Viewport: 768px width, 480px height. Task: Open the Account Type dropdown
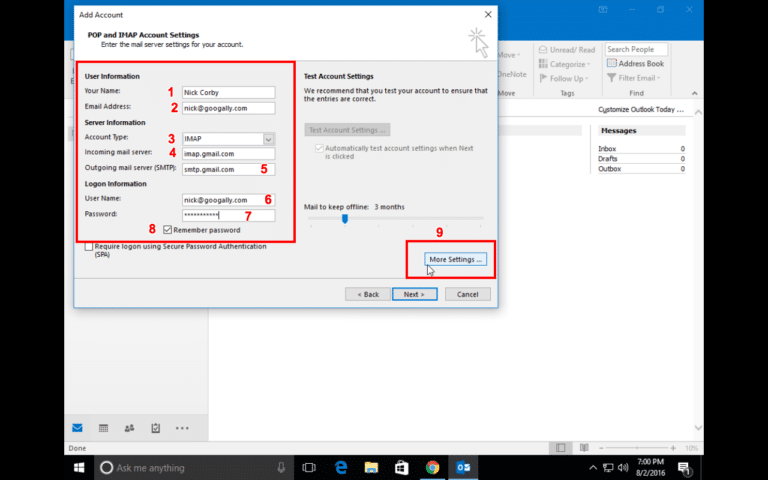268,139
